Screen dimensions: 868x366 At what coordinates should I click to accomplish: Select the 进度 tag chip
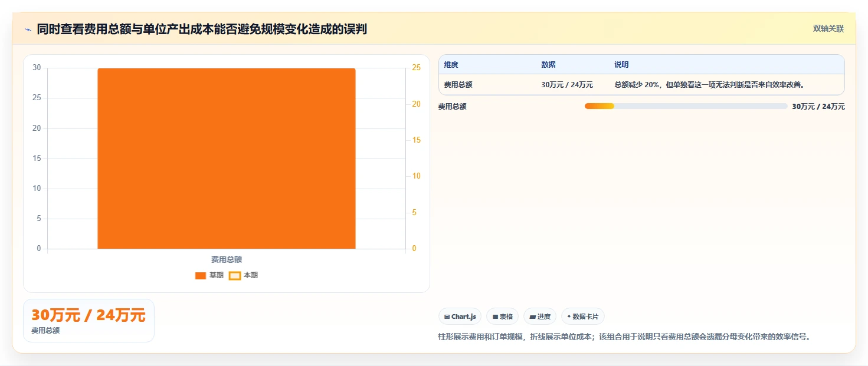click(540, 316)
